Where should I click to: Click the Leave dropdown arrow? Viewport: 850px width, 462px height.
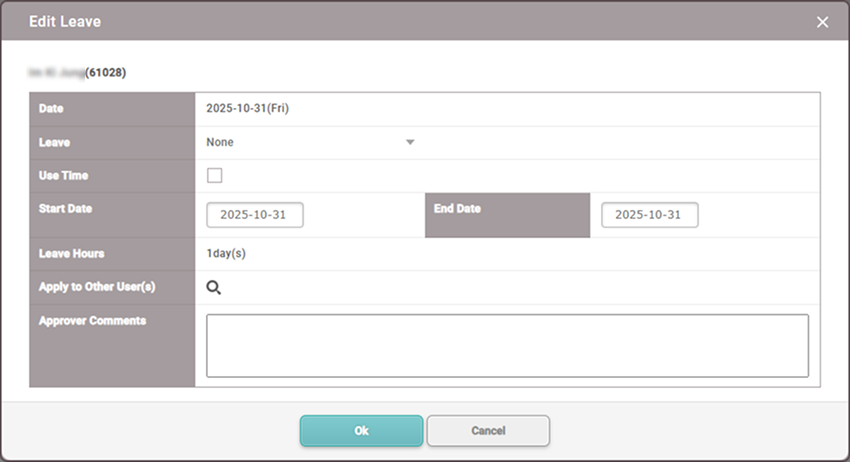pos(410,142)
